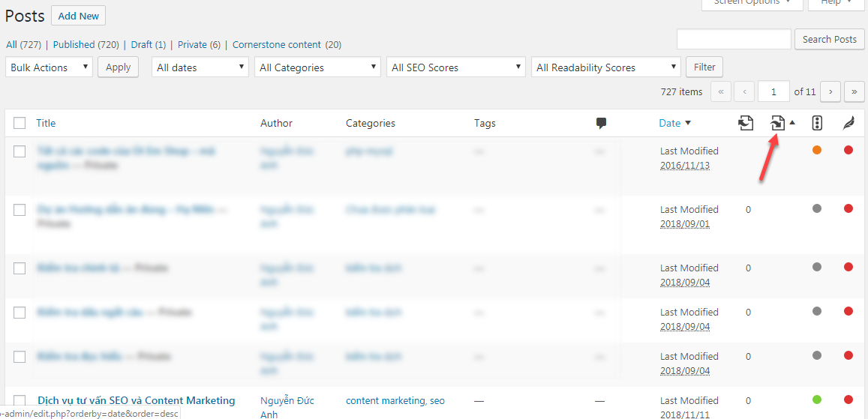
Task: Open the All SEO Scores dropdown
Action: pyautogui.click(x=457, y=67)
